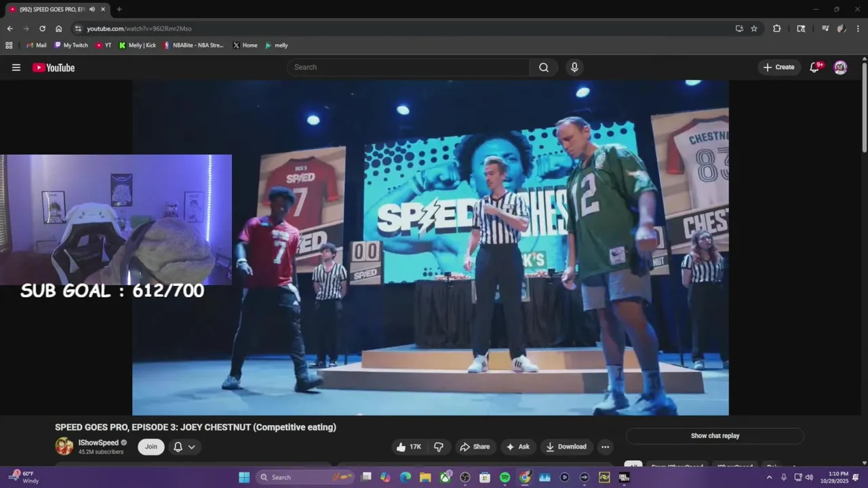Click the Download button
The image size is (868, 488).
[x=566, y=447]
